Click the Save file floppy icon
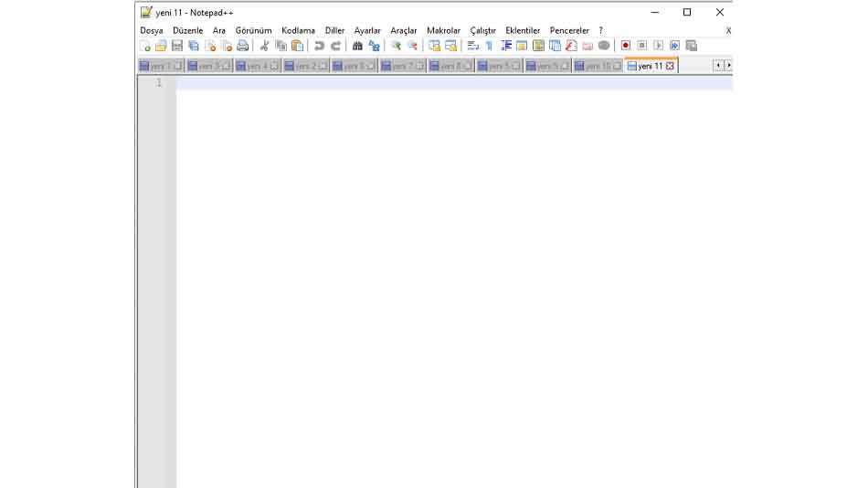Viewport: 868px width, 488px height. pos(177,46)
